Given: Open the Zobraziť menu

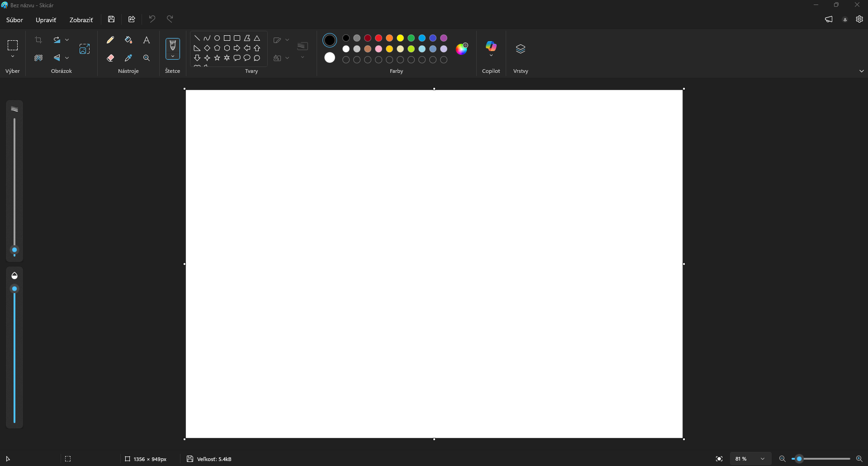Looking at the screenshot, I should (81, 20).
